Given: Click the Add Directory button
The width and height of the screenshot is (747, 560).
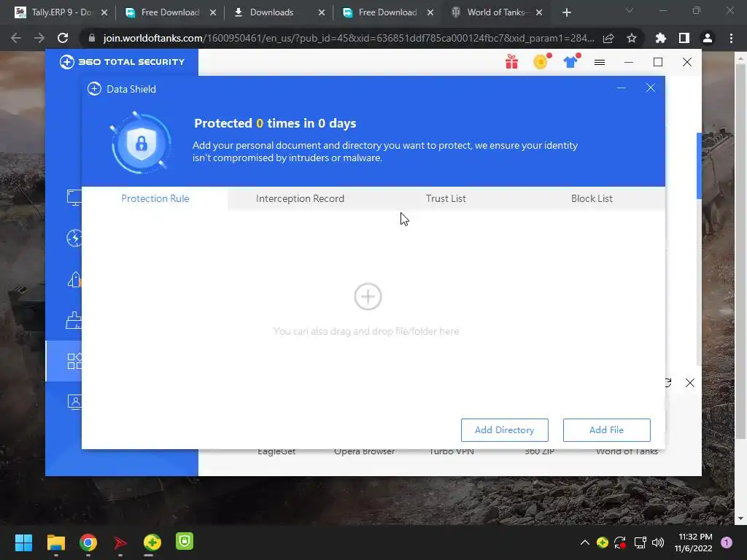Looking at the screenshot, I should (505, 430).
